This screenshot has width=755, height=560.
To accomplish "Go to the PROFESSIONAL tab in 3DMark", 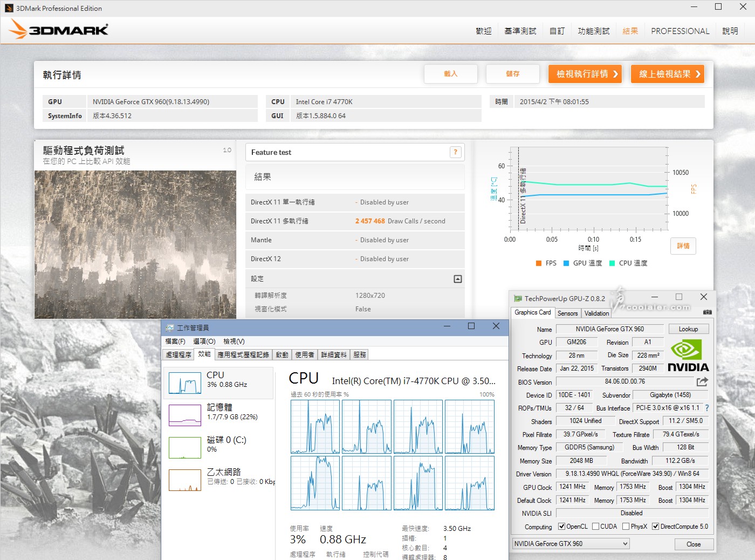I will point(680,31).
